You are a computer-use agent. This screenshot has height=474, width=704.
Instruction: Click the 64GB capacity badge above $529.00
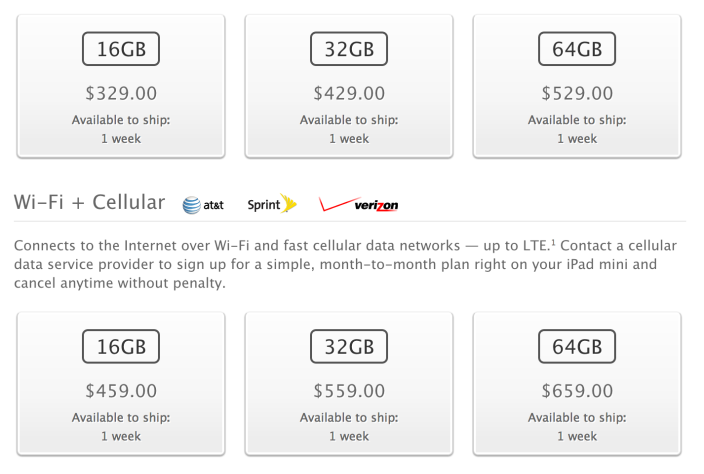(x=577, y=48)
